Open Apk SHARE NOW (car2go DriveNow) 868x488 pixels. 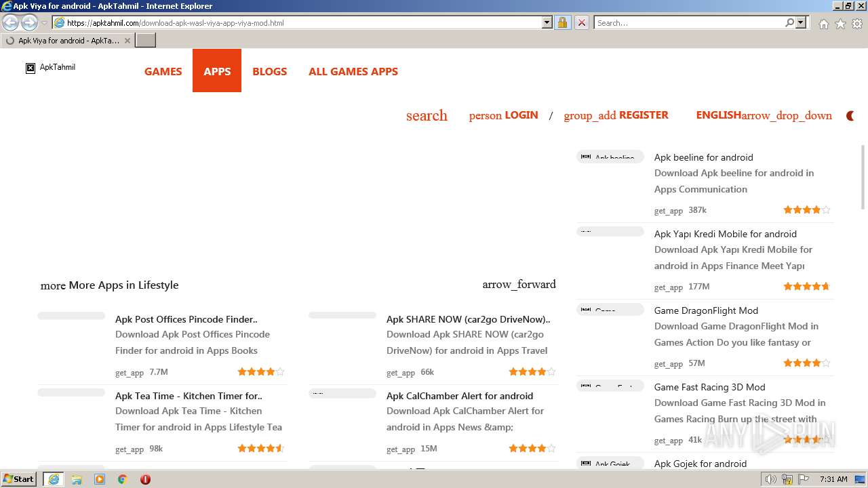[468, 319]
